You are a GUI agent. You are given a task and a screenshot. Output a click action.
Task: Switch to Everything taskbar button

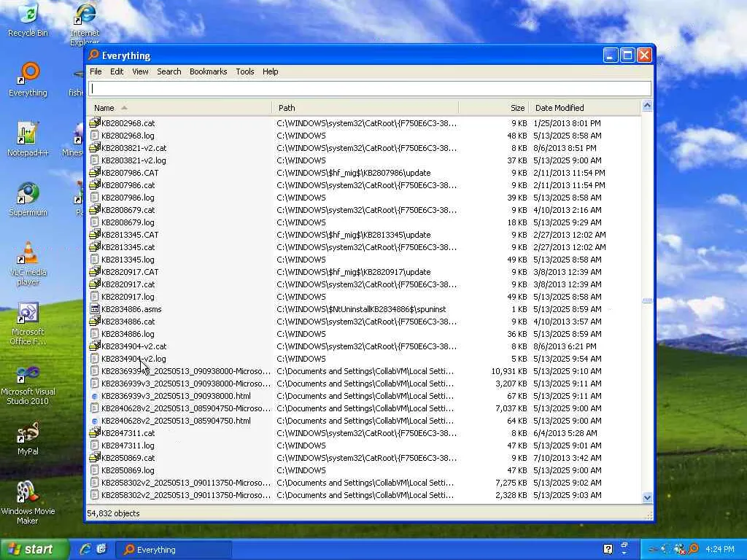pyautogui.click(x=174, y=550)
